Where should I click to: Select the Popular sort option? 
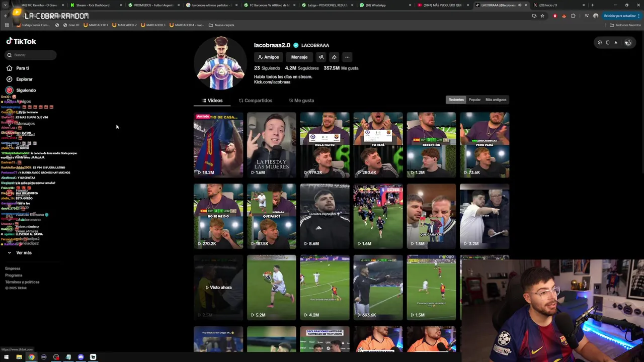point(474,100)
